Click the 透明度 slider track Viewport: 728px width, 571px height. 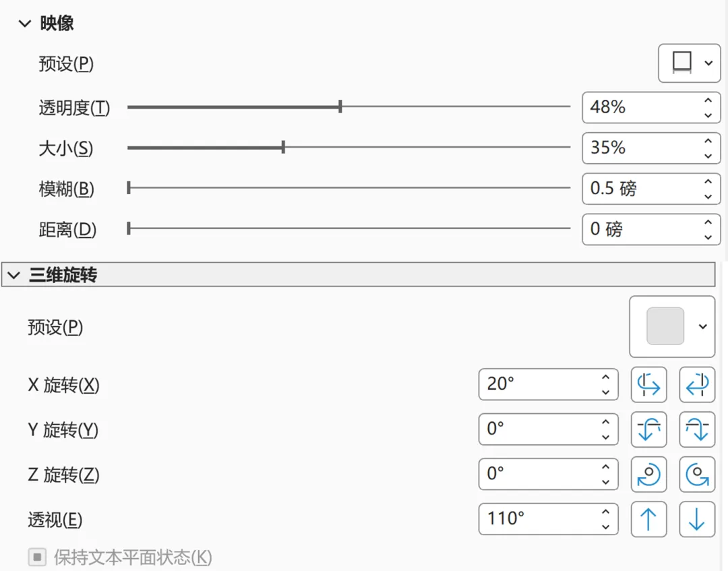click(458, 107)
